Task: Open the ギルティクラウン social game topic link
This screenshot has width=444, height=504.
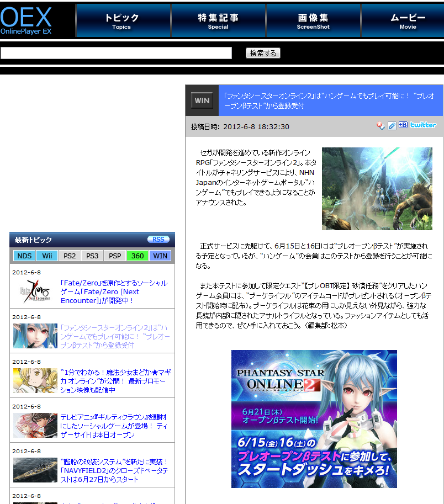Action: [114, 426]
